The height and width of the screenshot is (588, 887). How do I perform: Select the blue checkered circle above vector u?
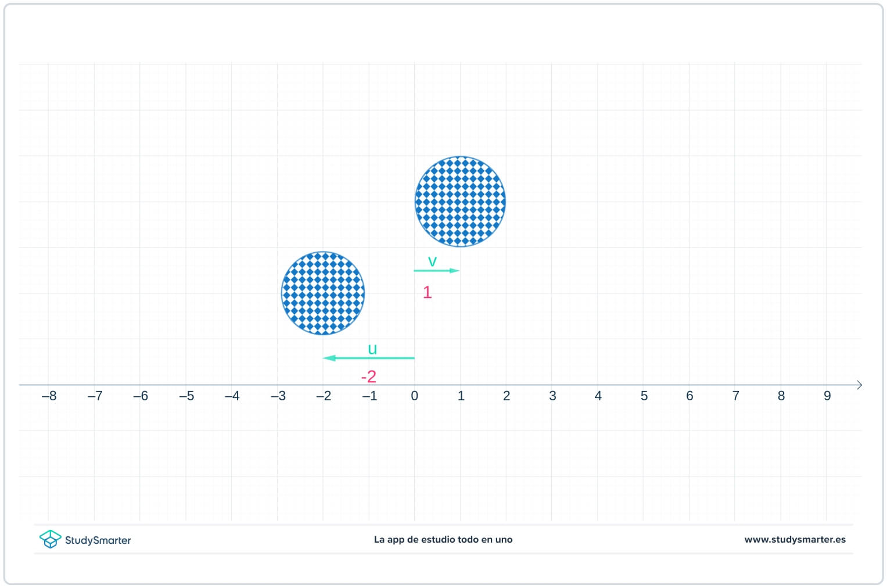coord(323,293)
